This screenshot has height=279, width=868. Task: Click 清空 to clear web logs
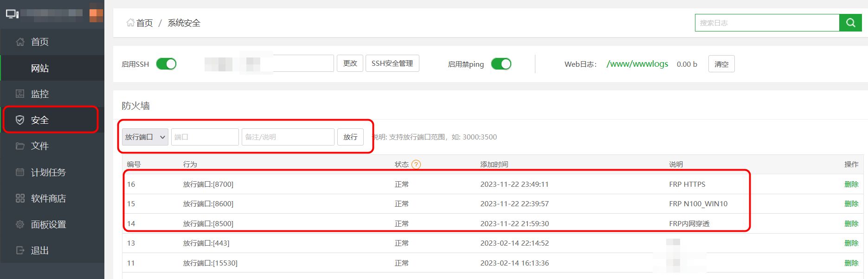721,64
